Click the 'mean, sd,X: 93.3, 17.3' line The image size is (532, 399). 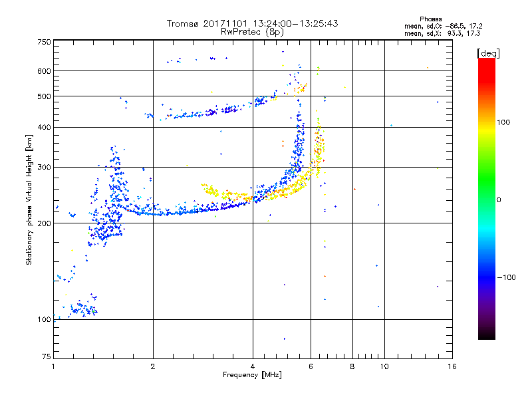(x=442, y=33)
